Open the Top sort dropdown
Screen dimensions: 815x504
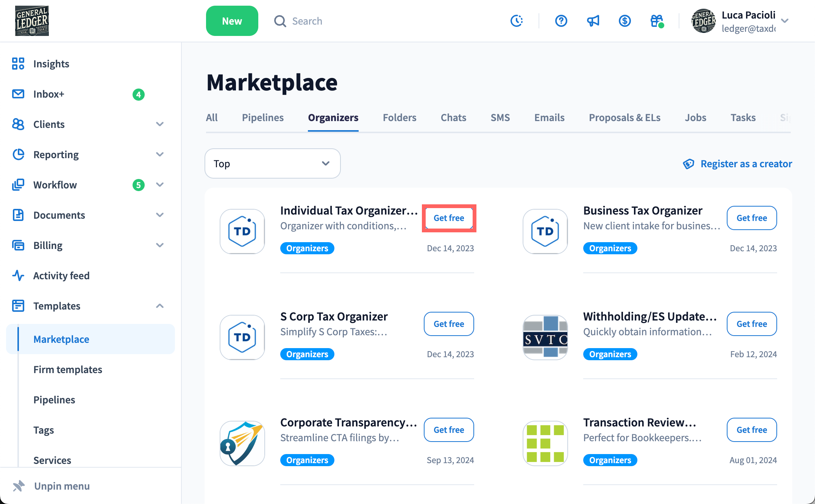(272, 163)
